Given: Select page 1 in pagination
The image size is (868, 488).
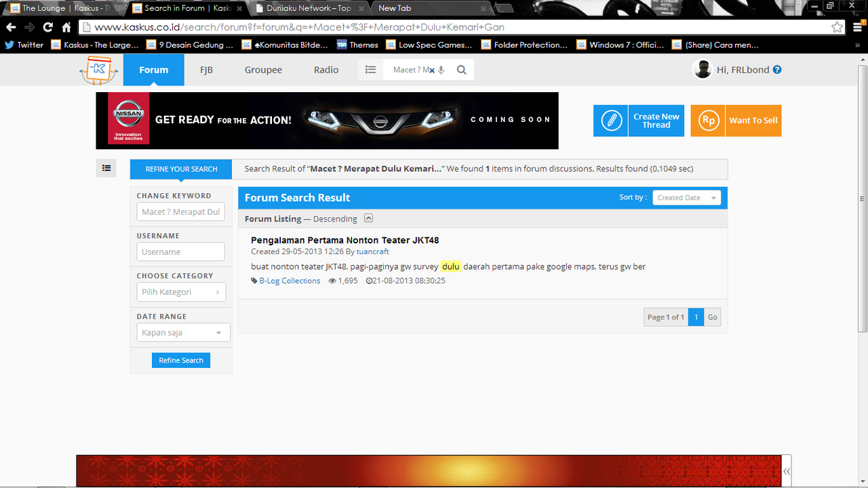Looking at the screenshot, I should coord(696,317).
